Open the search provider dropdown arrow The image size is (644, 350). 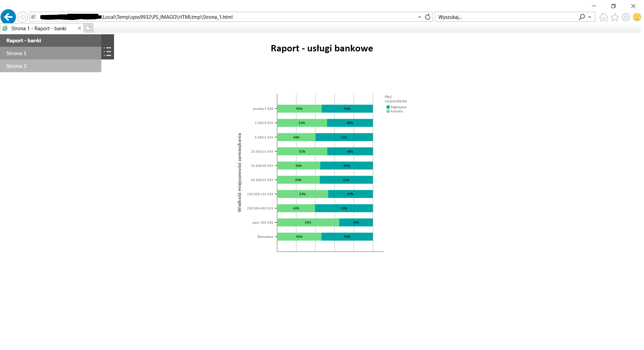(x=590, y=17)
